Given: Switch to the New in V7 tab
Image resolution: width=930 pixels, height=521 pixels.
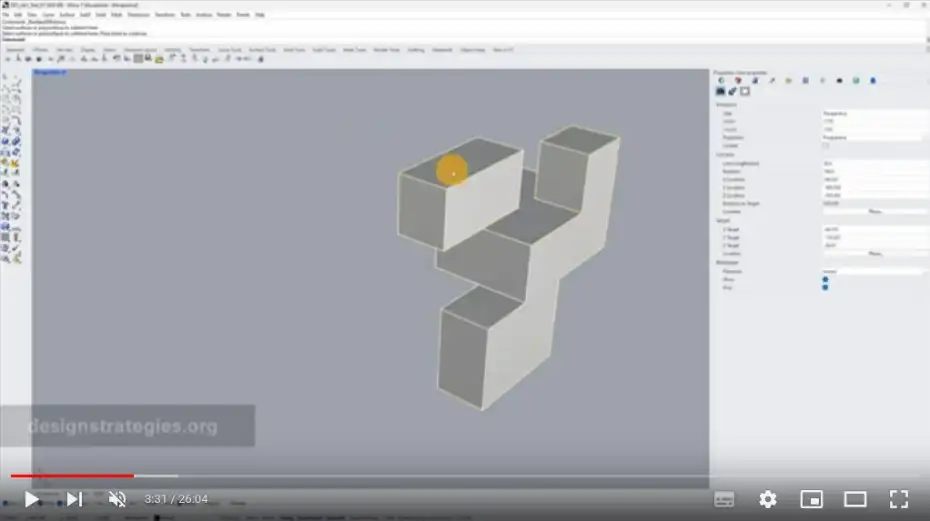Looking at the screenshot, I should [503, 50].
